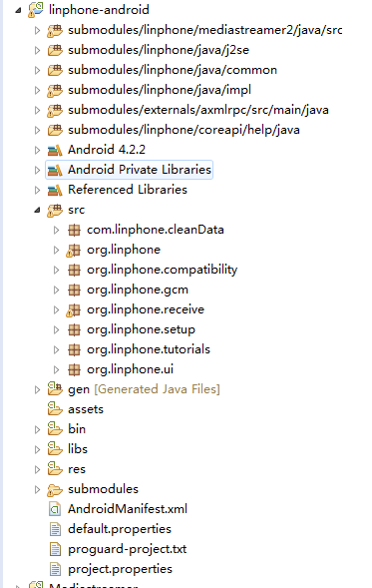Expand submodules/externals/axmlrpc/src/main/java folder
Screen dimensions: 372x588
click(x=37, y=110)
